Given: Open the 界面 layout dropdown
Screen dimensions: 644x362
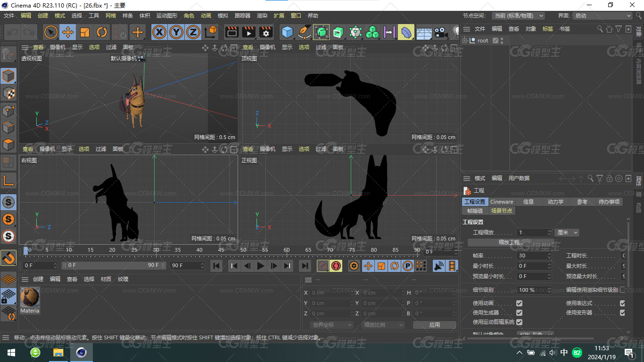Looking at the screenshot, I should pos(602,16).
